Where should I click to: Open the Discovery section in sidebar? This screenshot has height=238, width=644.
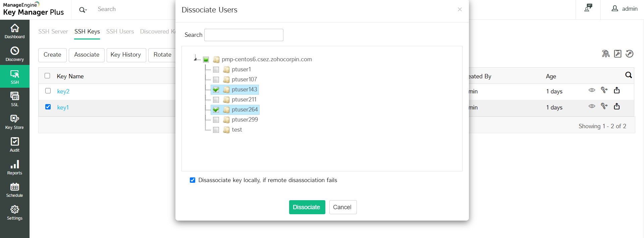15,54
